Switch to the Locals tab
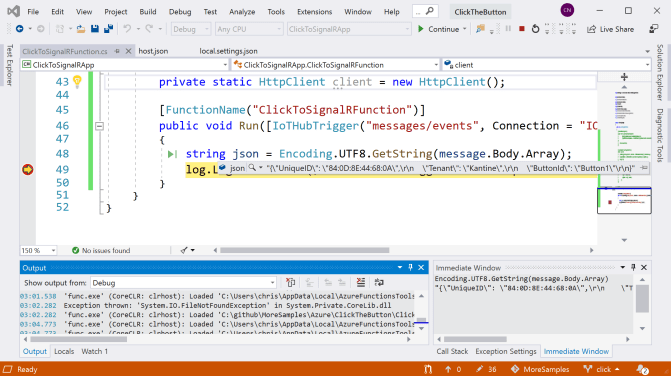The width and height of the screenshot is (671, 376). tap(64, 351)
